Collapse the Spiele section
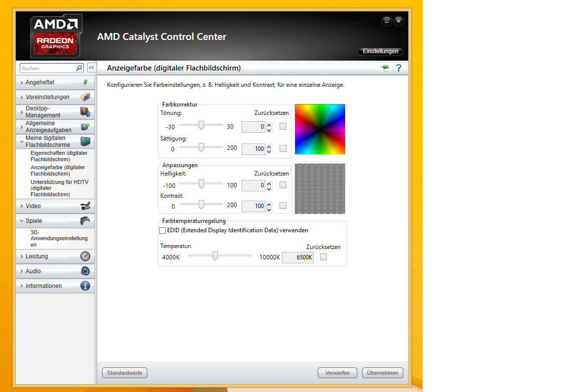Viewport: 568px width, 392px height. [22, 220]
